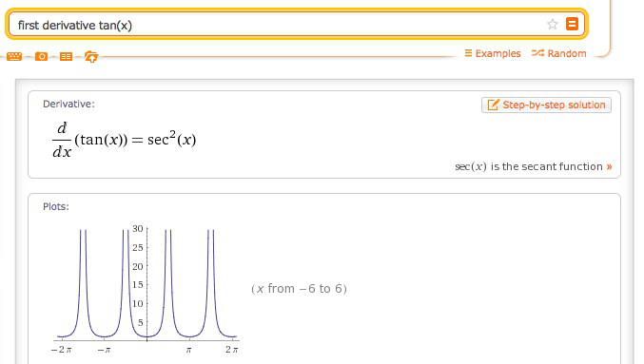Image resolution: width=644 pixels, height=364 pixels.
Task: Click the Examples list icon
Action: (468, 53)
